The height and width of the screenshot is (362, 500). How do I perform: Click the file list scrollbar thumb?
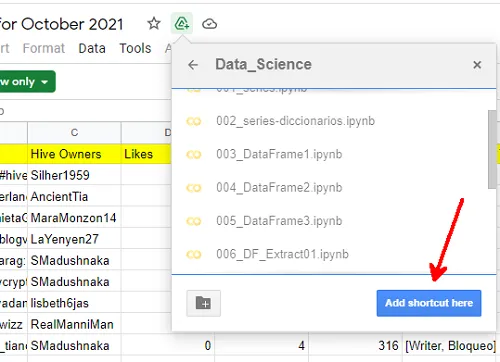pos(492,149)
